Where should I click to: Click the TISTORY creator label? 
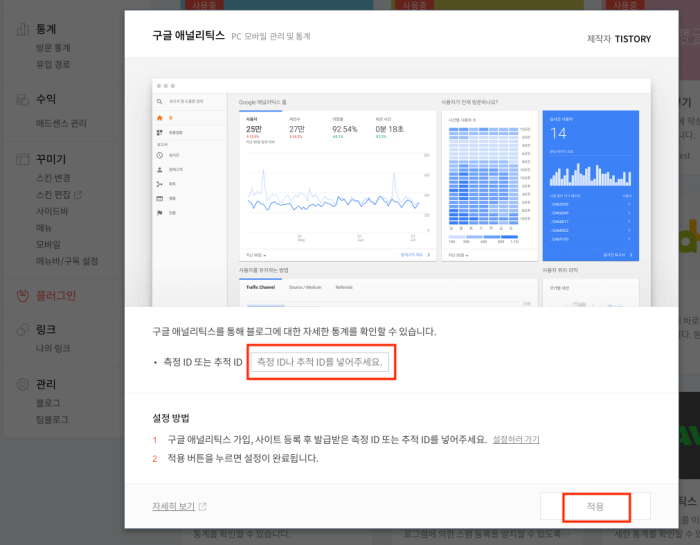pyautogui.click(x=633, y=39)
